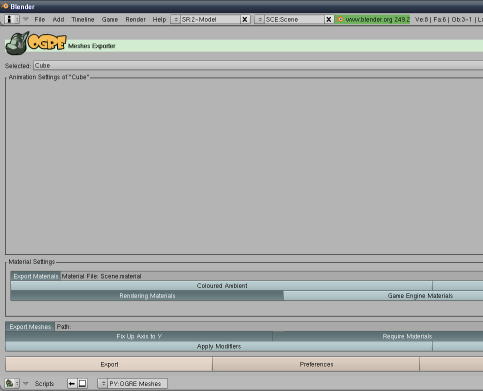Toggle the Export Materials button
This screenshot has width=483, height=391.
coord(36,276)
